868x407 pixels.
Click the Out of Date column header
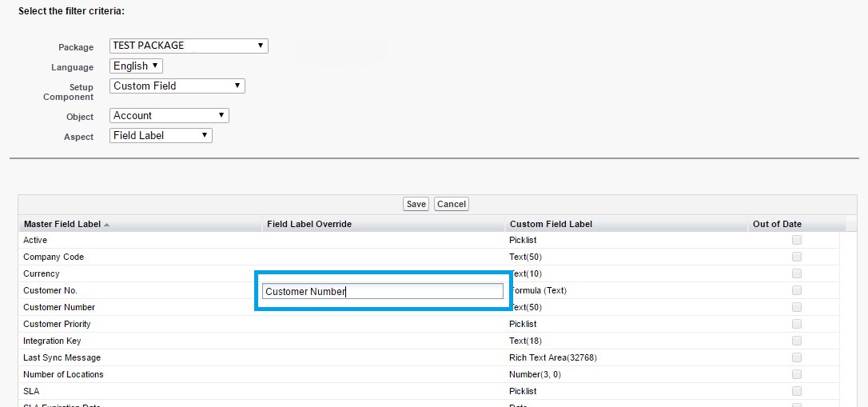(776, 224)
